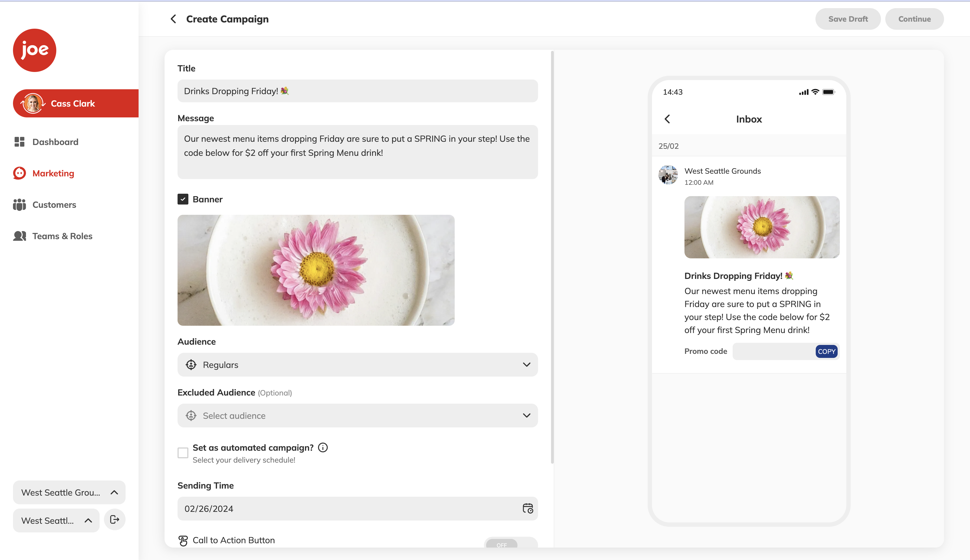
Task: Click Continue
Action: pyautogui.click(x=914, y=19)
